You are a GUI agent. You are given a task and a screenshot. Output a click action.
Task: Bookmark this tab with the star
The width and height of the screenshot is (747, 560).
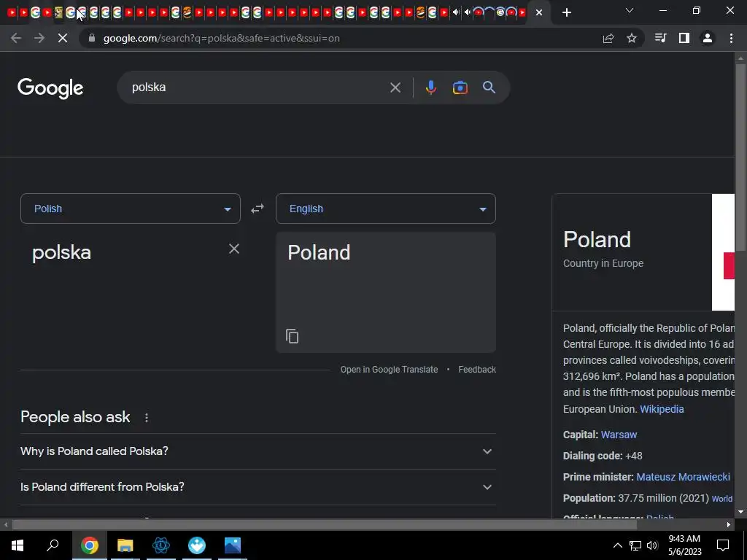pos(632,38)
